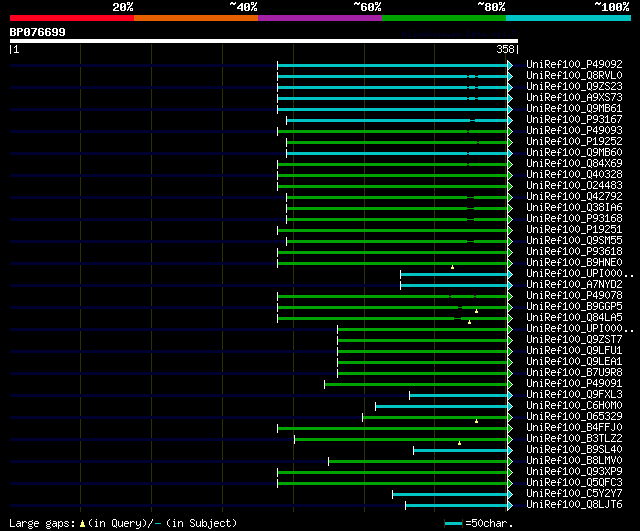The height and width of the screenshot is (531, 640).
Task: Click the arrowhead ending the Q8LJT6 alignment
Action: pyautogui.click(x=510, y=506)
